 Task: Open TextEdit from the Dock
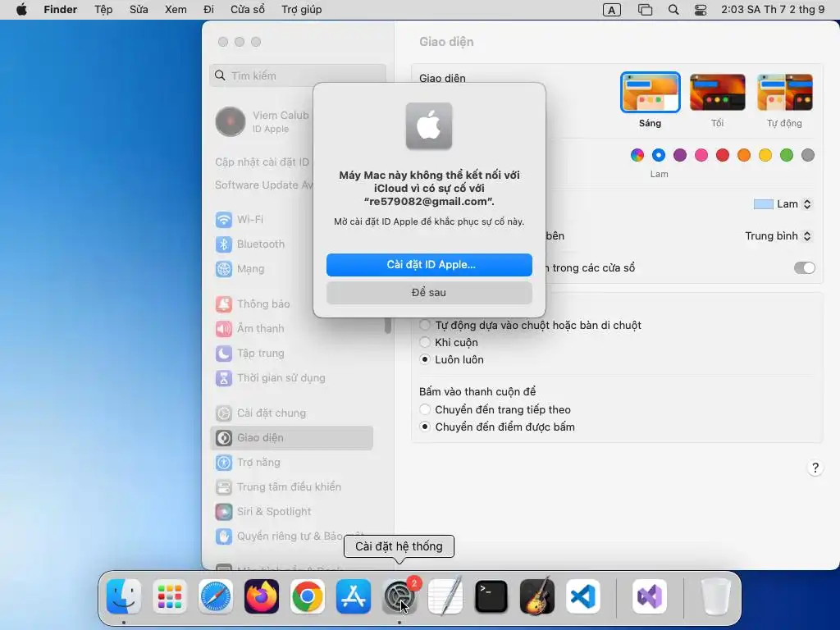click(x=445, y=597)
